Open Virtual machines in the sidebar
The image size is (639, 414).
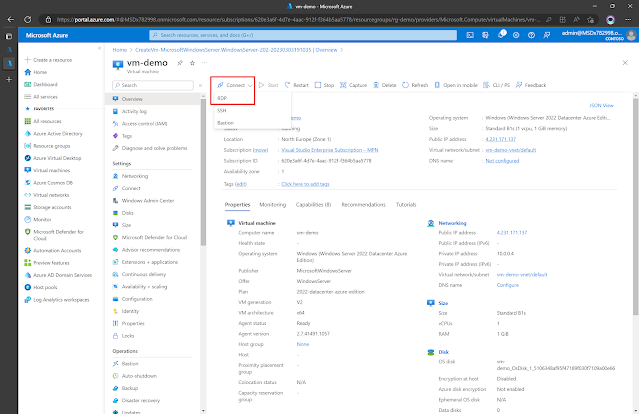tap(47, 170)
